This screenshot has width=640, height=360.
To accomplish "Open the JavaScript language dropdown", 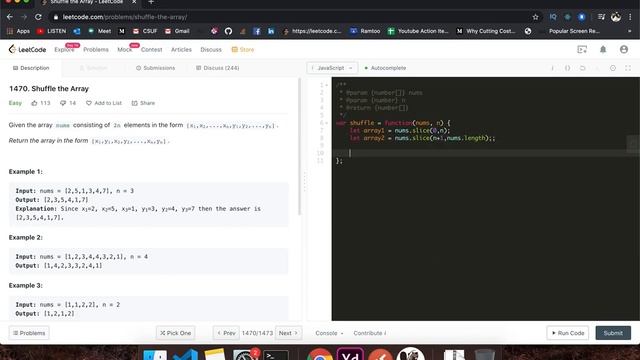I will tap(332, 68).
